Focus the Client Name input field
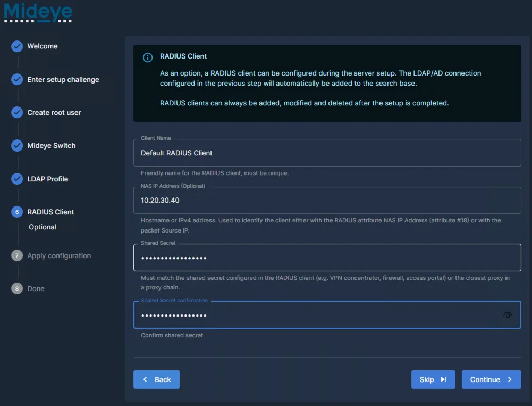This screenshot has height=406, width=532. (x=327, y=153)
